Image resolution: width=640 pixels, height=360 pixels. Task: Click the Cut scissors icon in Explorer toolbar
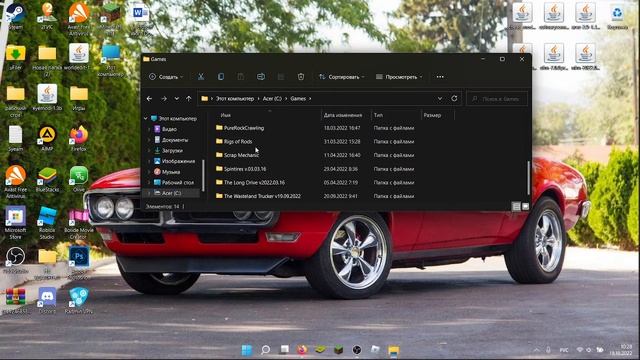click(x=201, y=77)
